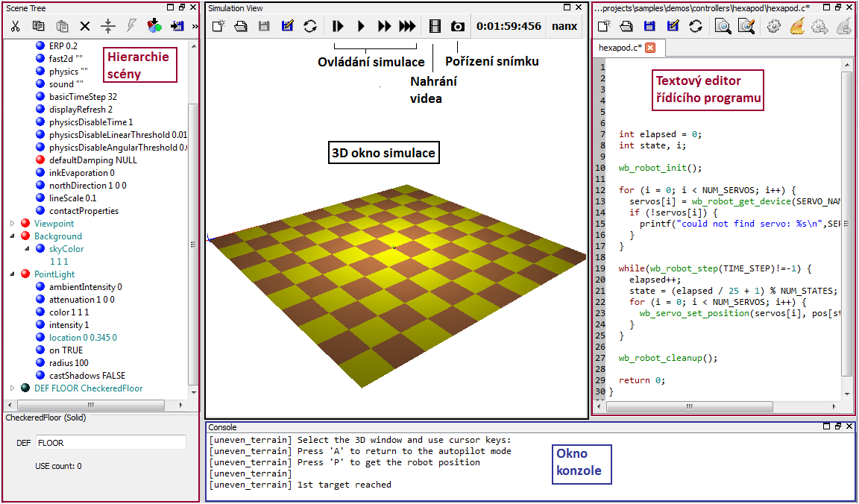Expand the Viewpoint node

13,224
